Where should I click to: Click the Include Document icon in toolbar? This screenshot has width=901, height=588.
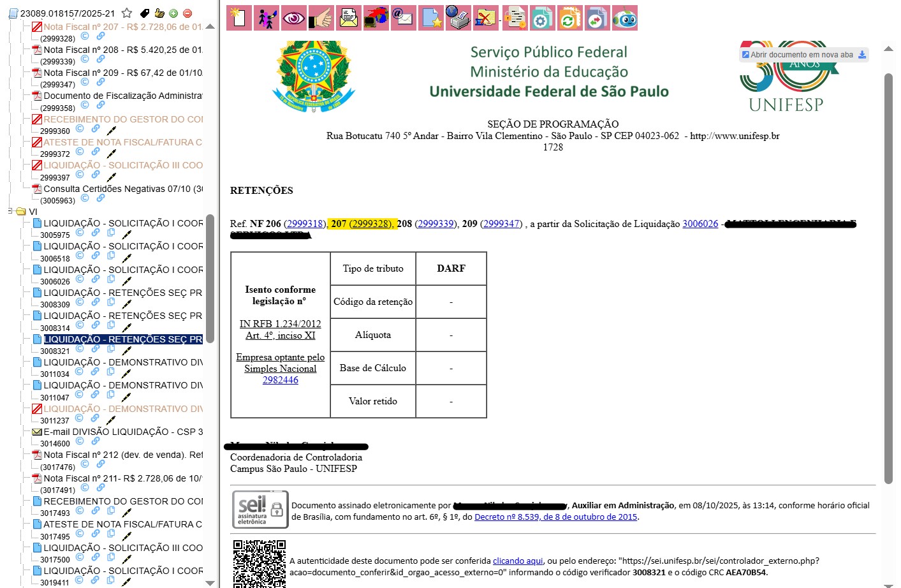click(239, 18)
